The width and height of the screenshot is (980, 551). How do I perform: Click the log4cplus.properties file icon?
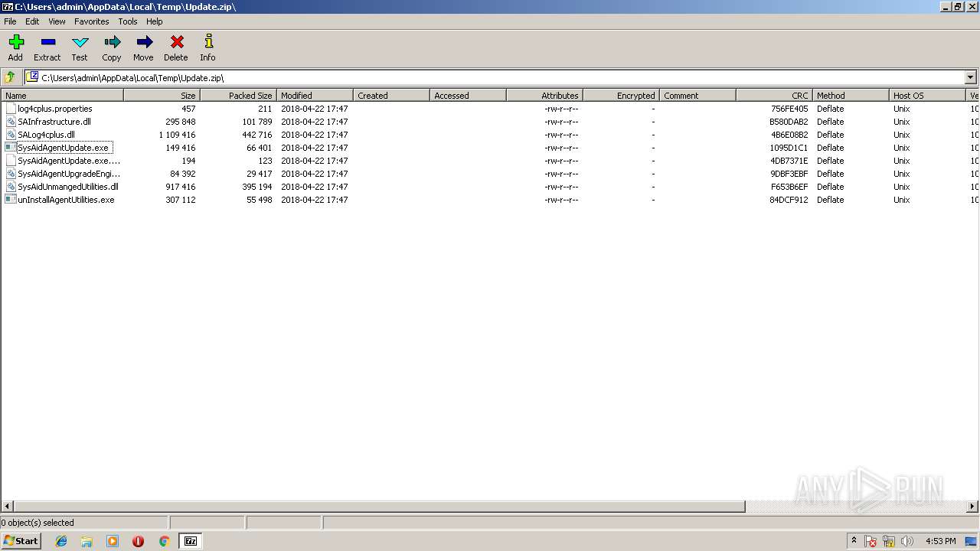[11, 109]
